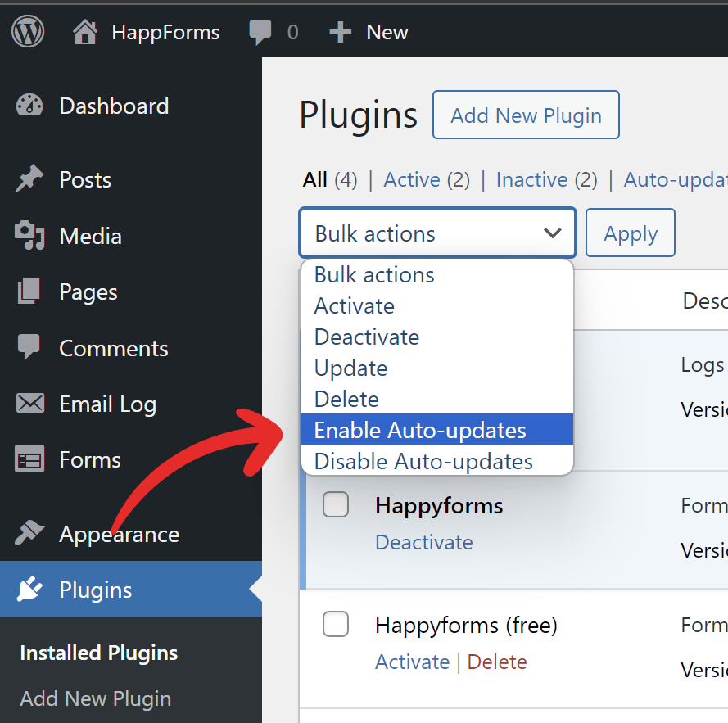
Task: Open the Bulk actions dropdown
Action: coord(438,233)
